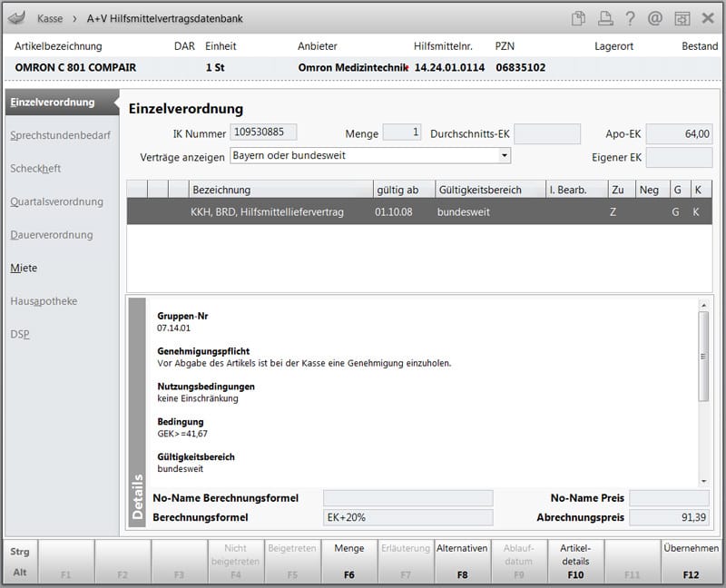Click the Menge F6 button
726x588 pixels.
[x=349, y=560]
